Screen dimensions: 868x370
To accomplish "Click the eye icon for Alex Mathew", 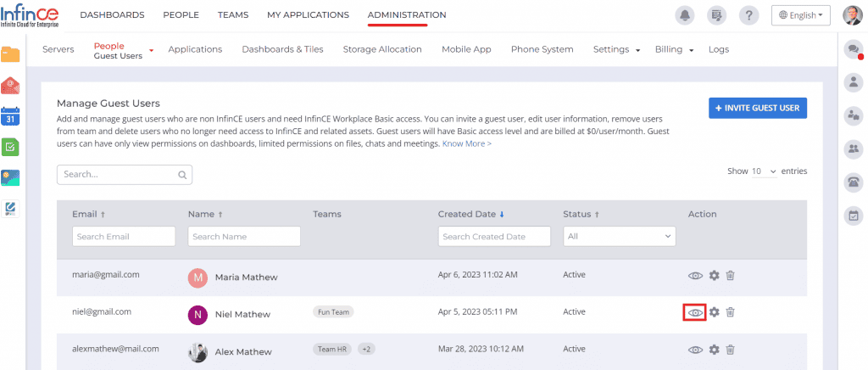I will click(695, 350).
